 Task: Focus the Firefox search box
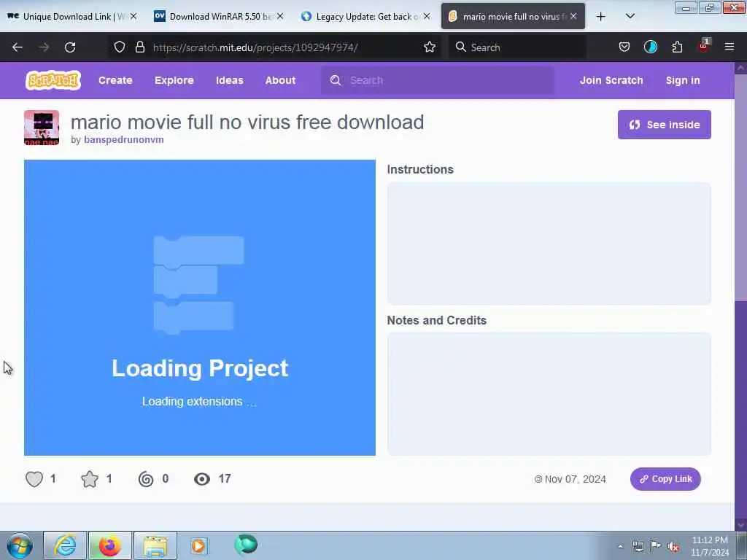point(517,47)
